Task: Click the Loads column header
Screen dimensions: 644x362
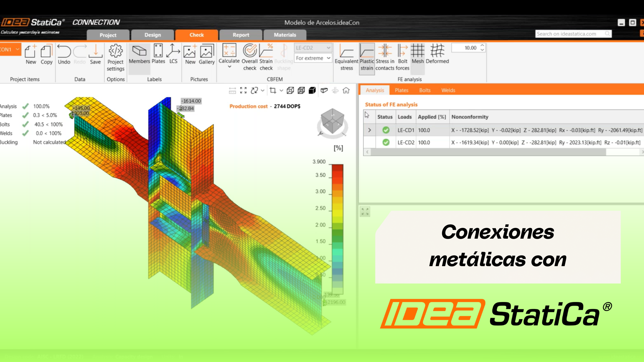Action: coord(405,117)
